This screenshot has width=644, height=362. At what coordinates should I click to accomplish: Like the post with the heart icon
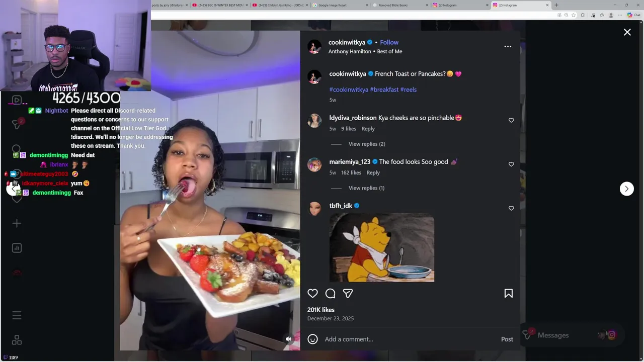[312, 293]
